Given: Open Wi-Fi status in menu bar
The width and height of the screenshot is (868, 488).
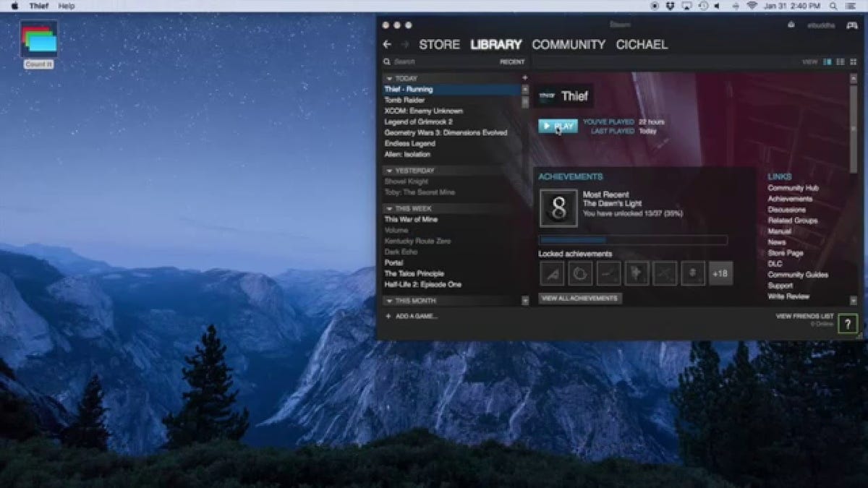Looking at the screenshot, I should tap(752, 6).
